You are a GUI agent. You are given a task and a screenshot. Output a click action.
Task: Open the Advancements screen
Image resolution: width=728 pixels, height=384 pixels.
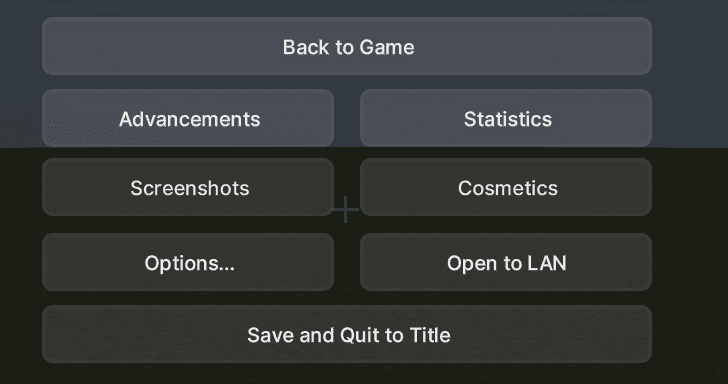pos(188,118)
